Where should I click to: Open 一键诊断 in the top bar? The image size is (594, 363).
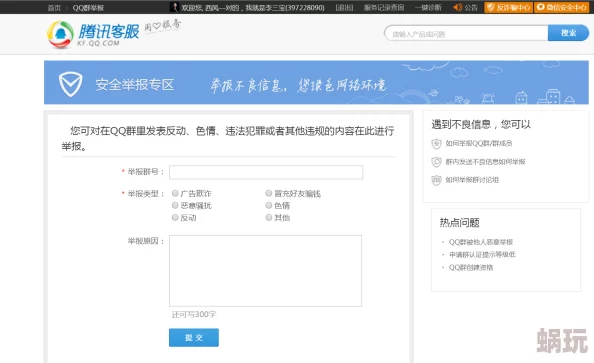tap(428, 8)
